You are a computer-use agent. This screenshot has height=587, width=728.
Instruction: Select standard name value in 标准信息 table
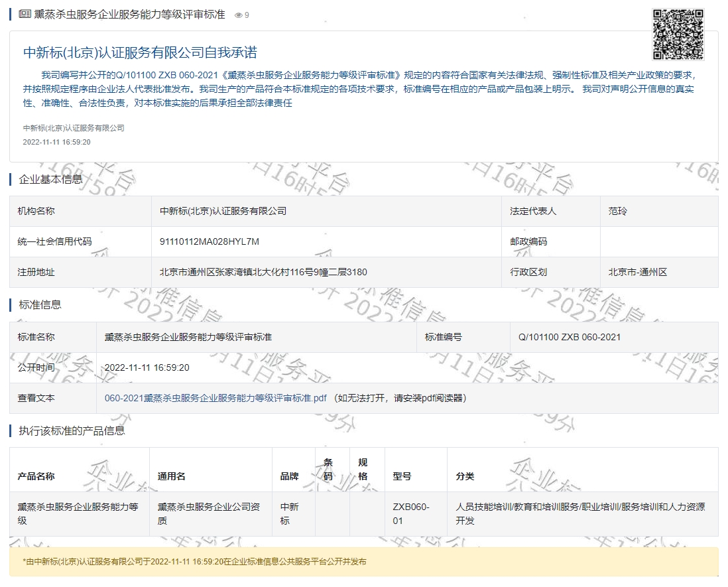pos(188,337)
